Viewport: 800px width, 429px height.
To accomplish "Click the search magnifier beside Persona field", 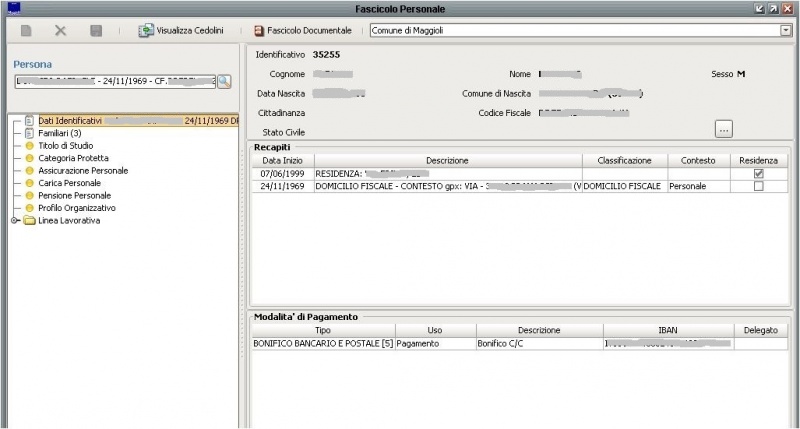I will point(224,82).
